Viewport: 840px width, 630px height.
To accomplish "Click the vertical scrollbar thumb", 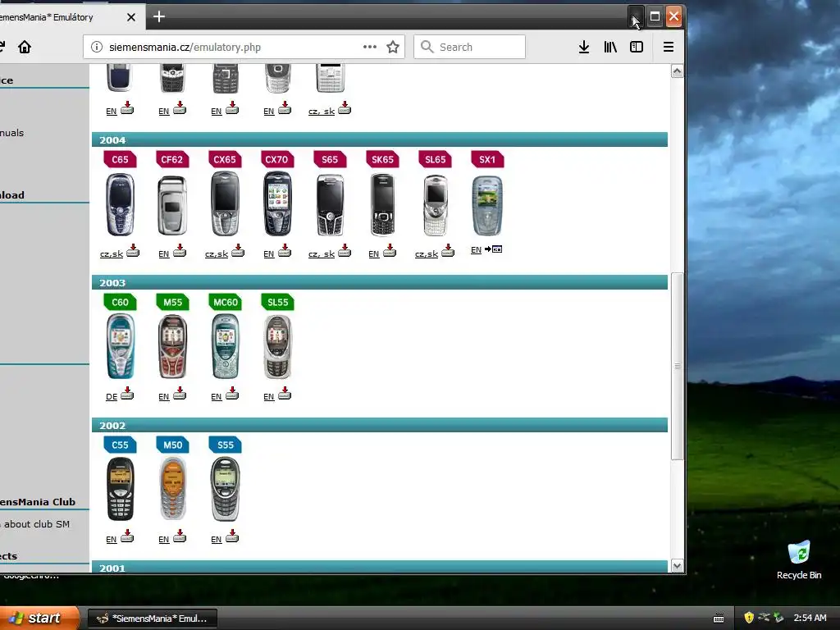I will [677, 367].
